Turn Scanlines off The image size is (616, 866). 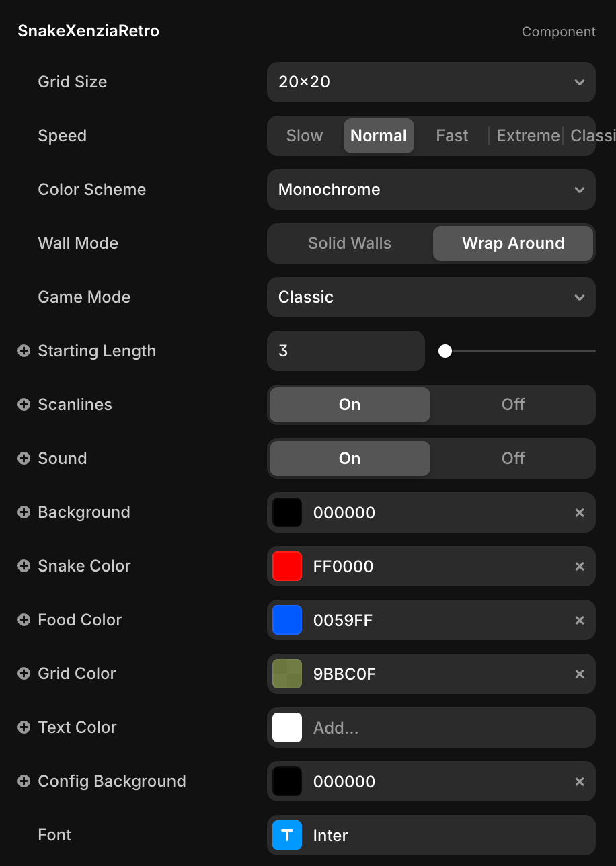(x=512, y=405)
